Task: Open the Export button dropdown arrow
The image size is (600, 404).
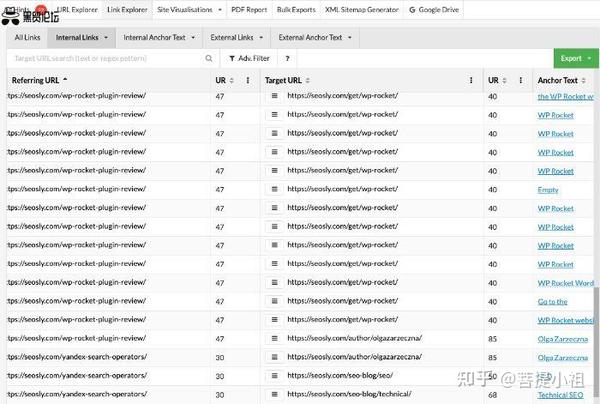Action: coord(590,59)
